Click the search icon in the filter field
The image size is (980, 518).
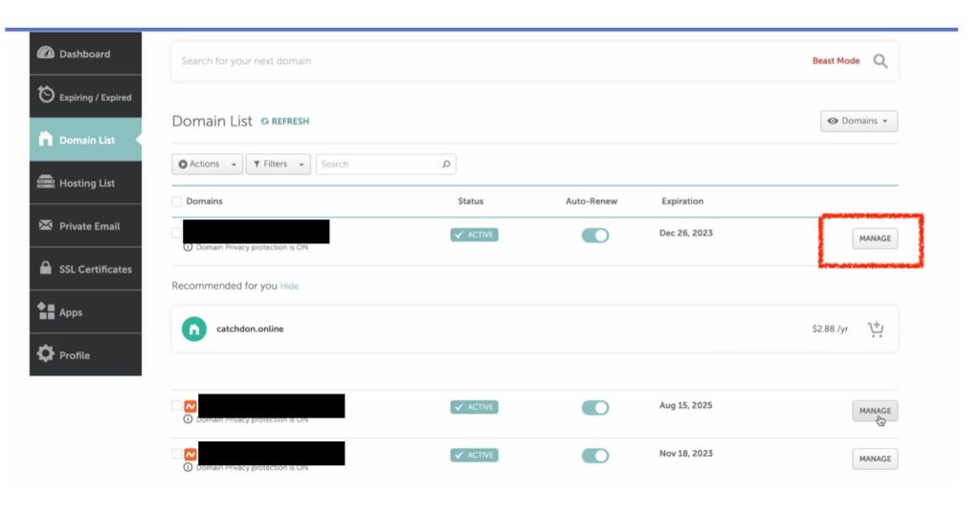(x=446, y=164)
